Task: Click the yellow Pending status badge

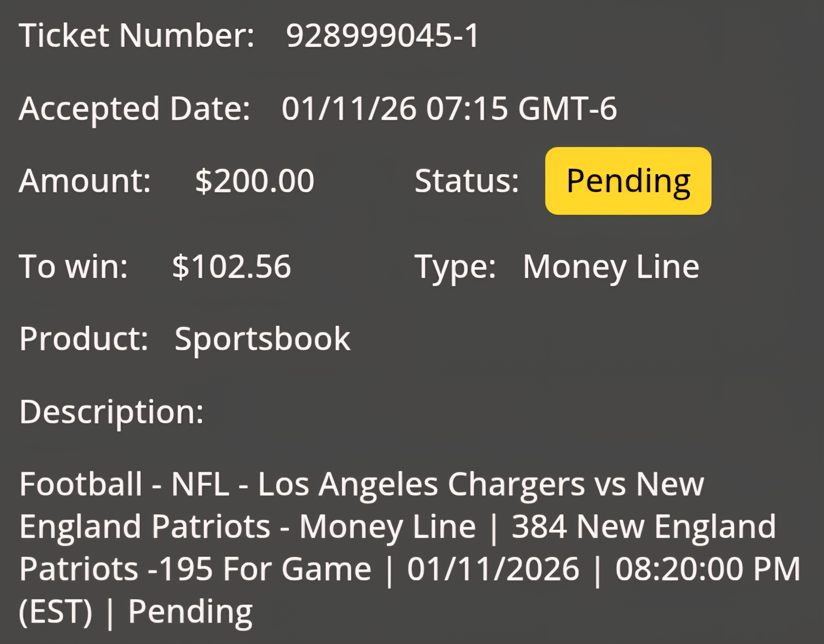Action: point(628,181)
